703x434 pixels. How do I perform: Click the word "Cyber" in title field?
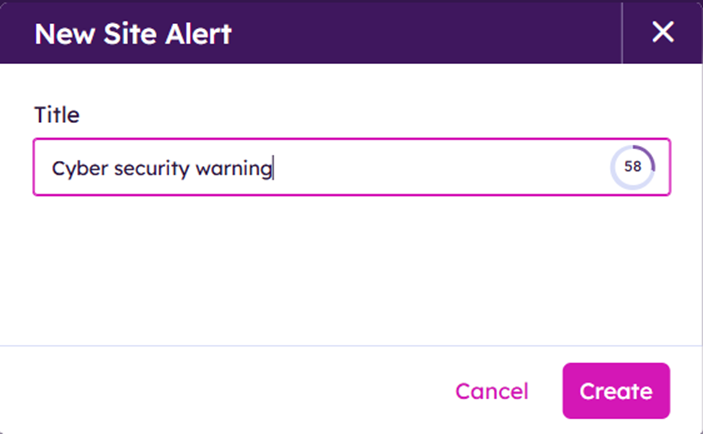[x=77, y=168]
